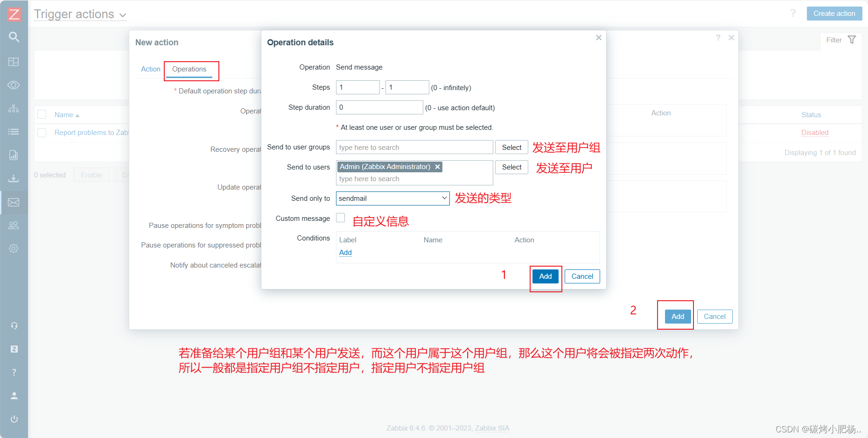Click the Add link under Conditions
The height and width of the screenshot is (438, 868).
tap(345, 253)
